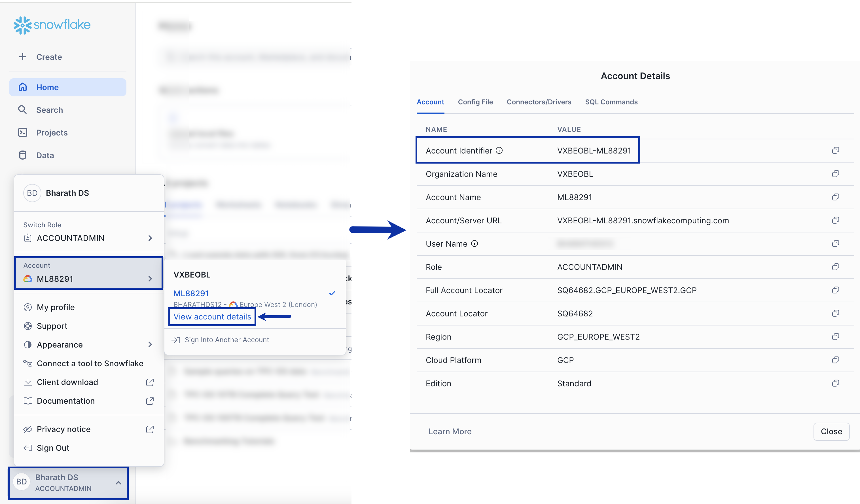
Task: Click View account details link
Action: tap(212, 317)
